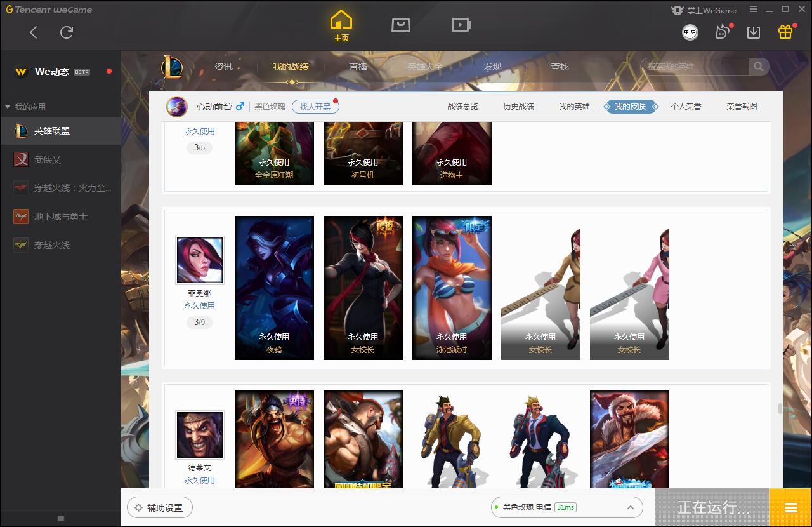Select 英雄联盟 in the sidebar
This screenshot has height=527, width=812.
click(x=60, y=131)
